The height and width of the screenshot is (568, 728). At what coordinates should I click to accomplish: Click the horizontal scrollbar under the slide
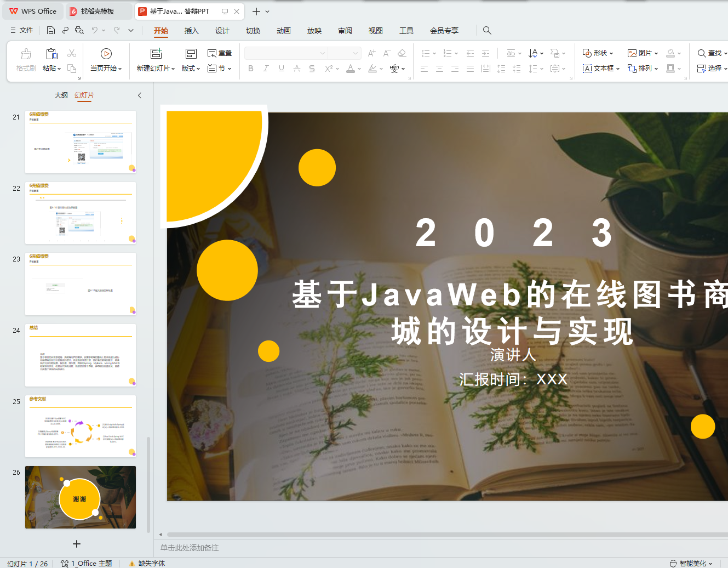coord(447,535)
